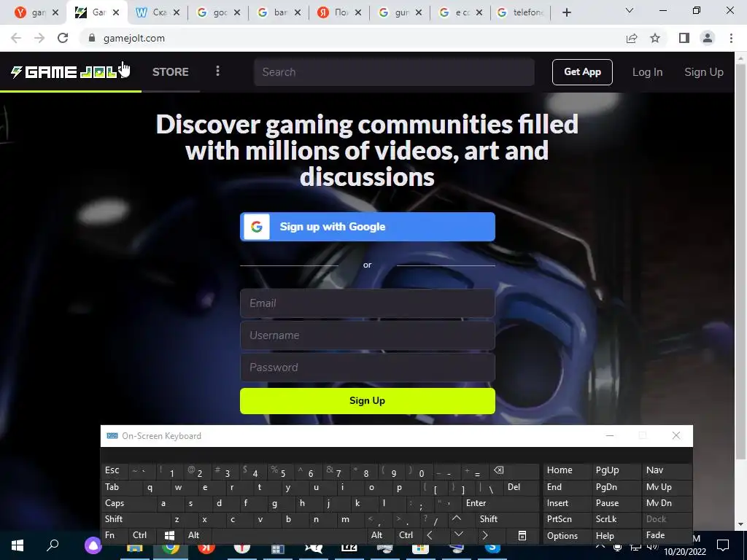Focus the Email field
747x560 pixels.
[368, 303]
